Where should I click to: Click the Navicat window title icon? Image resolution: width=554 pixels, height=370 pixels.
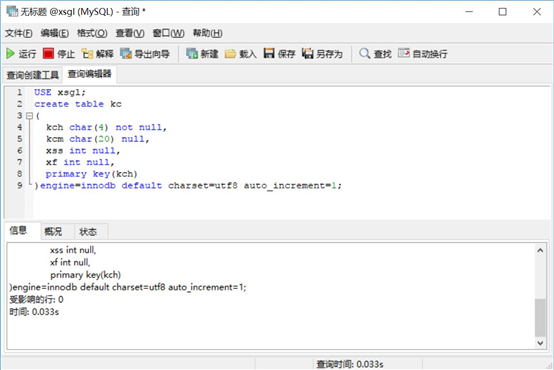11,11
